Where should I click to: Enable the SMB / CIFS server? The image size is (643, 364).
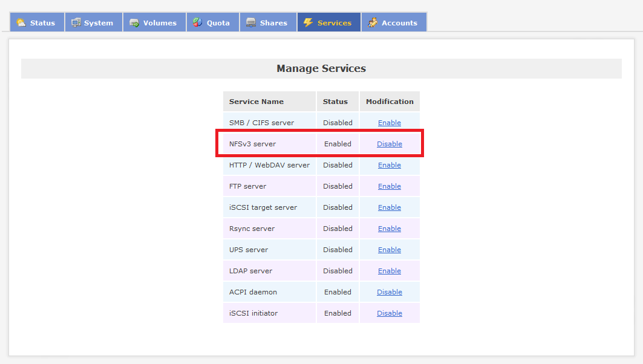[x=390, y=123]
